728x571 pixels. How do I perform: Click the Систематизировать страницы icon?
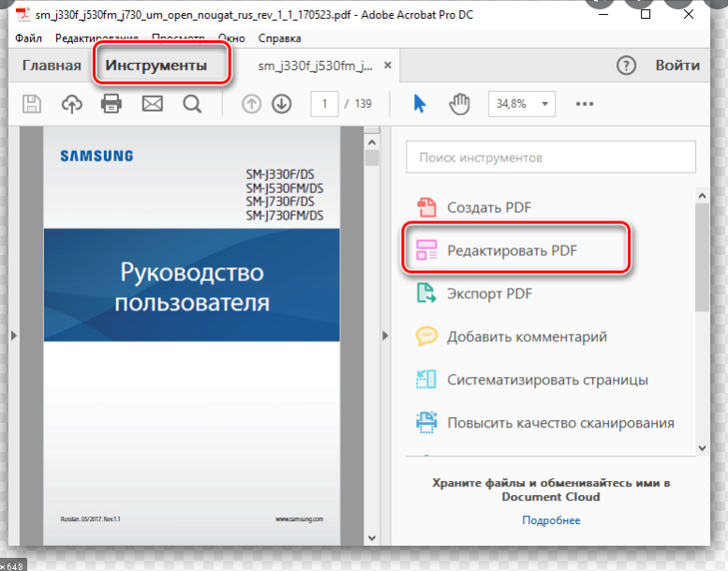tap(426, 379)
